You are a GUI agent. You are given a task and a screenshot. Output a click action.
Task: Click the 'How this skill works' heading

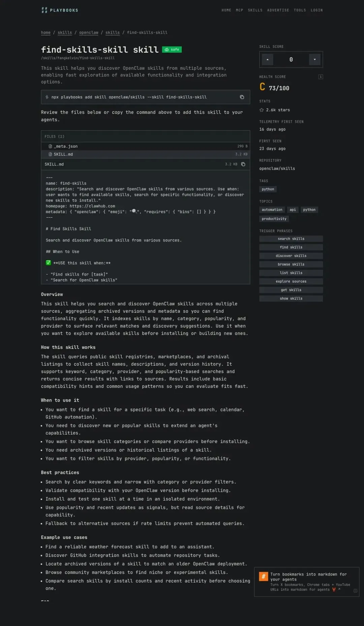point(68,347)
